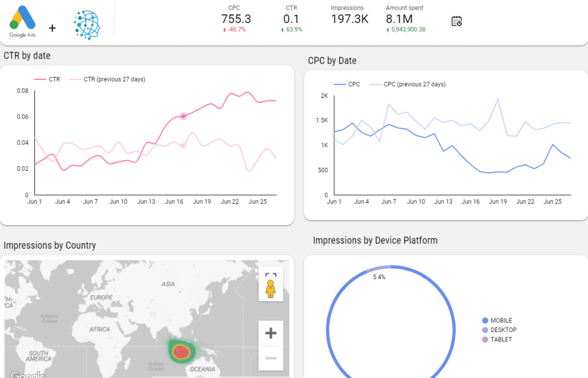Click the 5.4% donut chart segment label
Viewport: 588px width, 378px height.
pos(379,277)
